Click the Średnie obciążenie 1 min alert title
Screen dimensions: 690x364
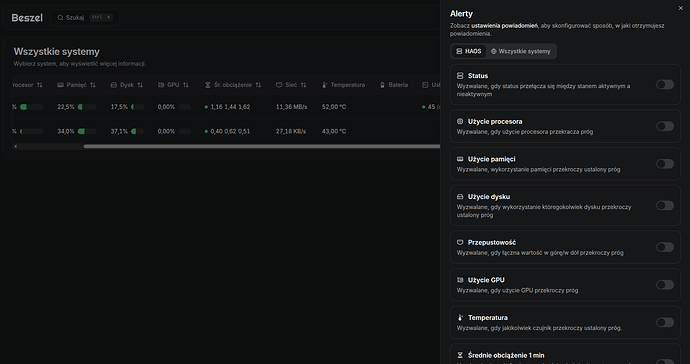(506, 355)
